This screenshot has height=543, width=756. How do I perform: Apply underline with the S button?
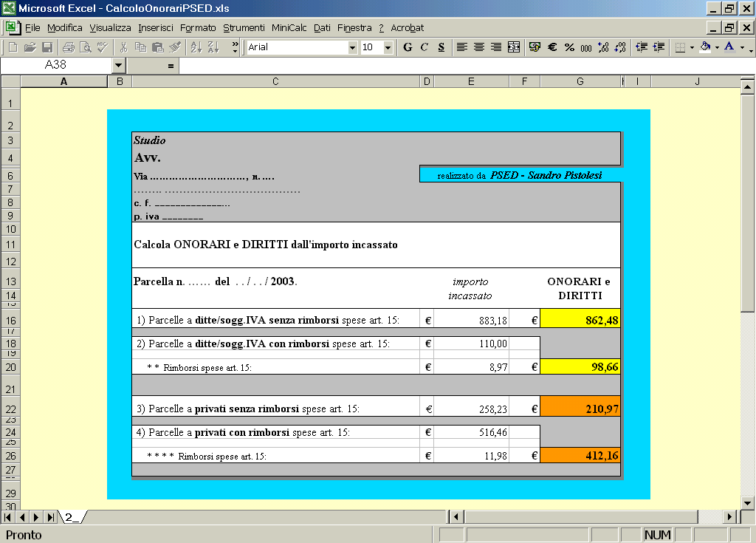click(x=441, y=47)
